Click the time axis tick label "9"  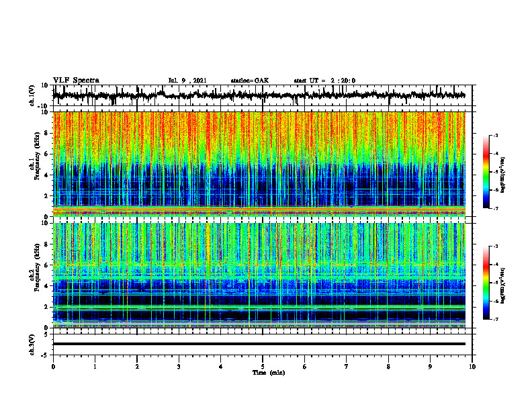pos(430,367)
